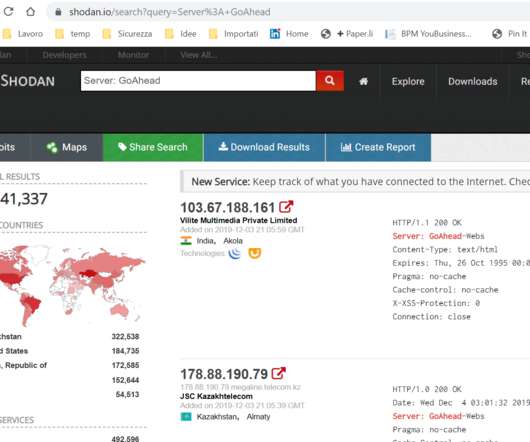Open Monitor in top Shodan bar

[133, 55]
